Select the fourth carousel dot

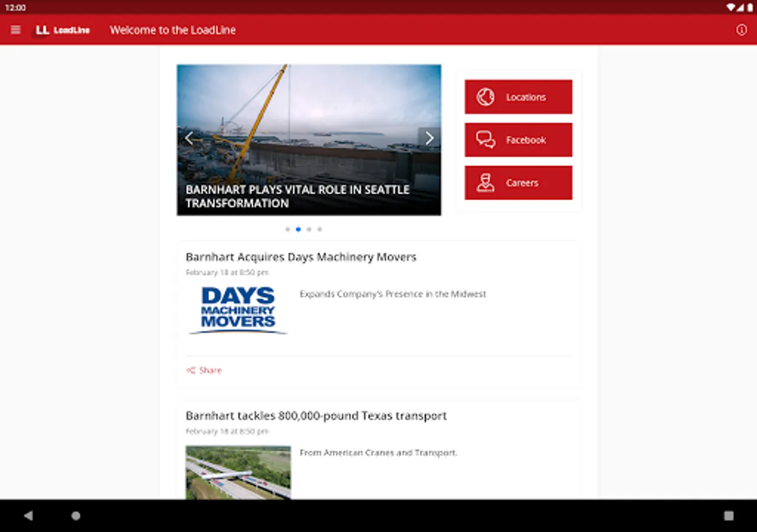click(x=319, y=229)
